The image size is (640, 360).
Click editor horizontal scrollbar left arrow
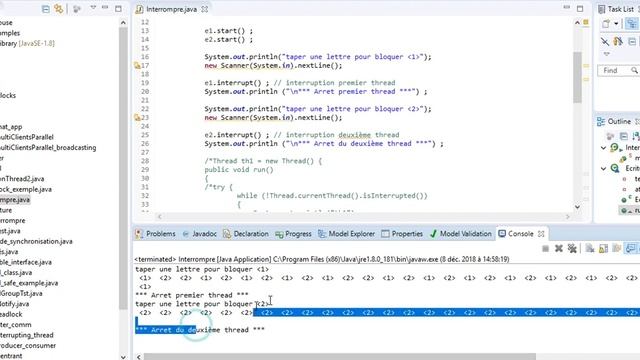(x=160, y=217)
